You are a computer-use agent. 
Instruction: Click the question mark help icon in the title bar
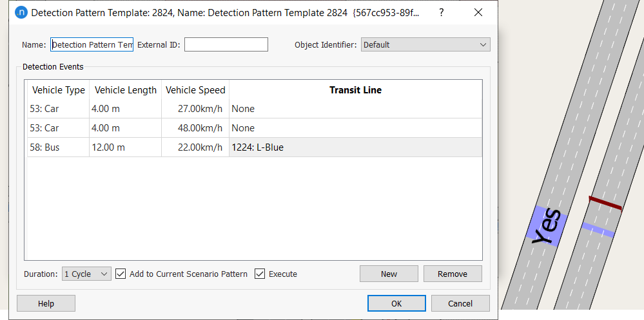442,12
